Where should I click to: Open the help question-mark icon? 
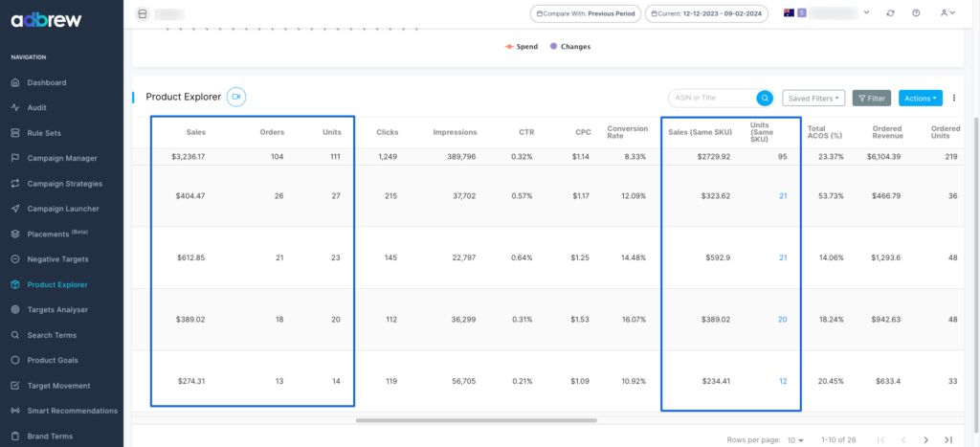(x=916, y=13)
